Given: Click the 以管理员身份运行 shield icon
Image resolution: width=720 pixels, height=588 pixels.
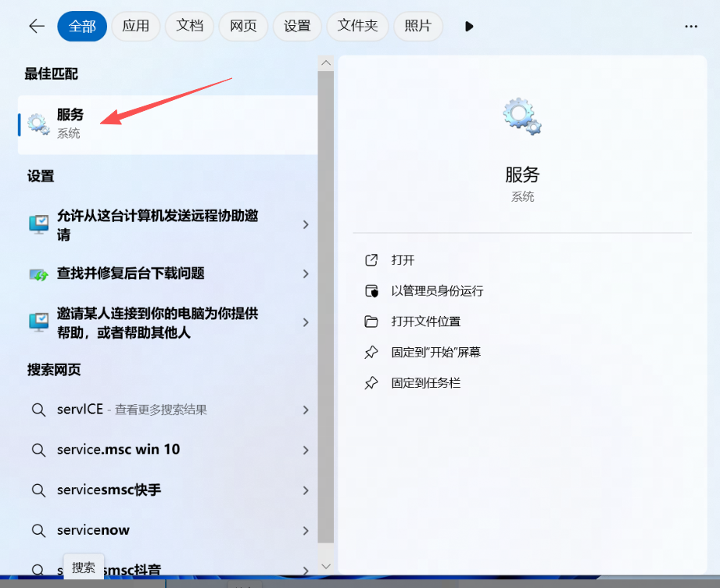Looking at the screenshot, I should (371, 291).
